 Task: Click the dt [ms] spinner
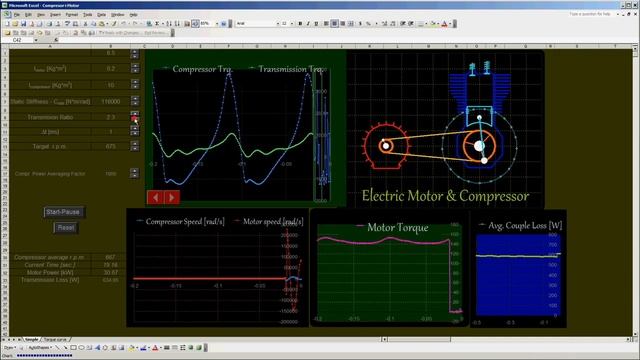coord(135,131)
